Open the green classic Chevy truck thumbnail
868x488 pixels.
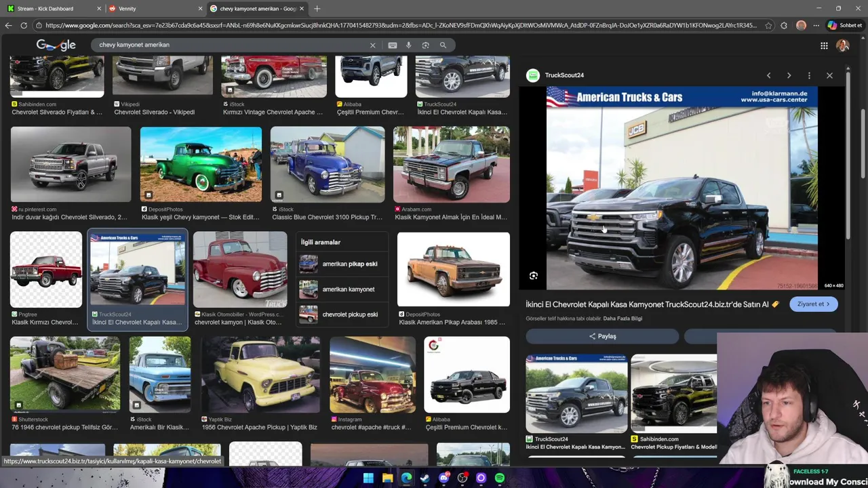[201, 165]
